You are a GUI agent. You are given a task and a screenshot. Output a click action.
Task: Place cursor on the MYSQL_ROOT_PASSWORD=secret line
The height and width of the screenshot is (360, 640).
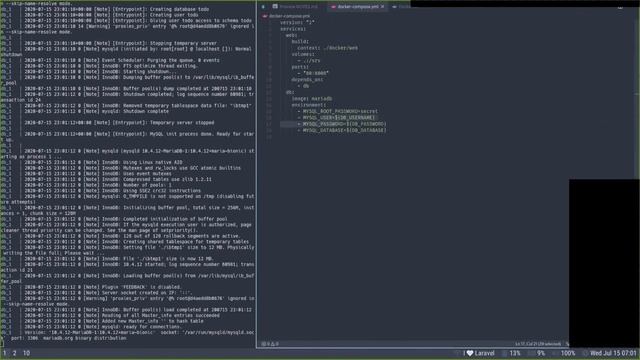coord(338,111)
